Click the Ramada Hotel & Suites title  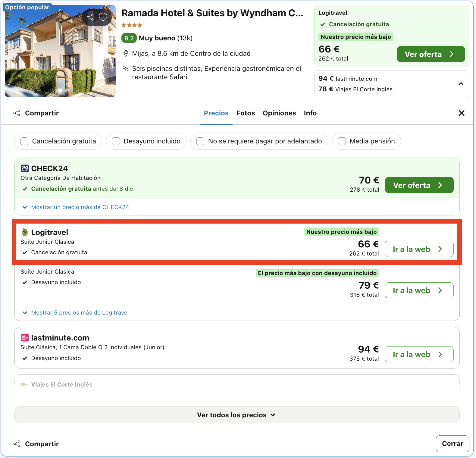coord(212,13)
